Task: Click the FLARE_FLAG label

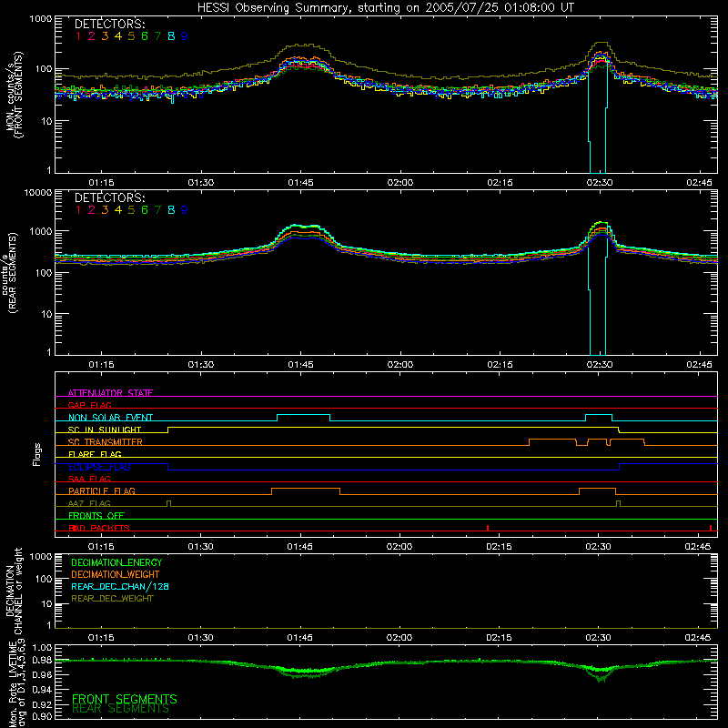Action: point(95,454)
